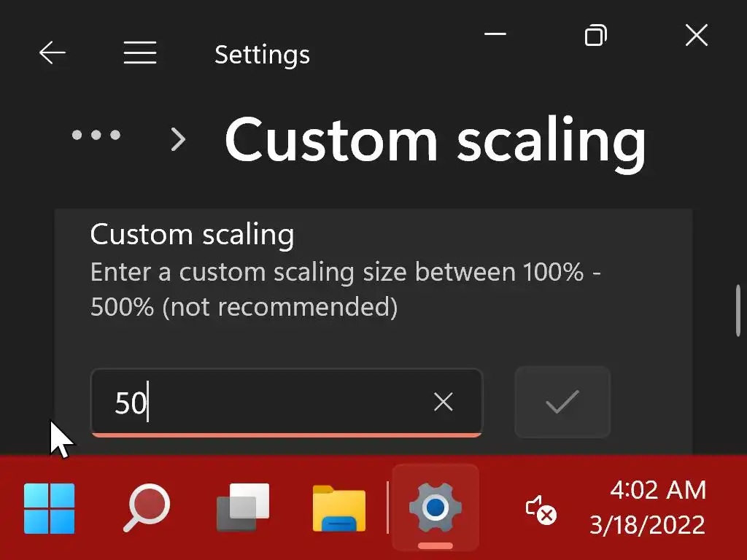Click the vertical scrollbar in Settings
The height and width of the screenshot is (560, 747).
(x=738, y=310)
